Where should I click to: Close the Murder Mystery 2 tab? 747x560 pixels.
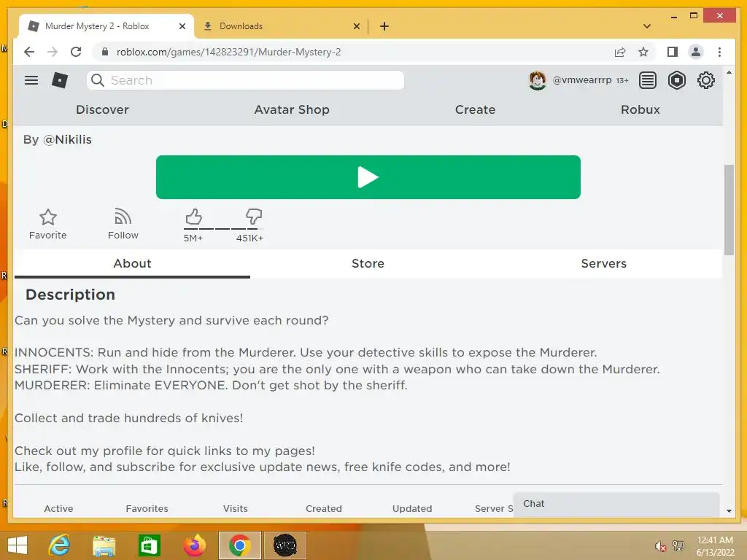[x=182, y=26]
